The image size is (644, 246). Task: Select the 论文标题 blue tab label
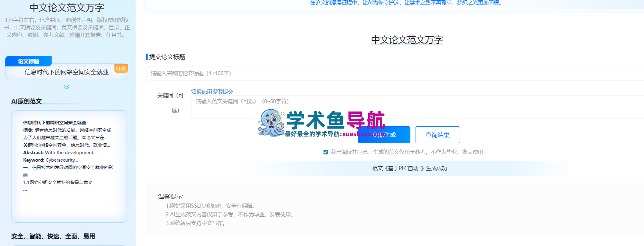point(28,61)
